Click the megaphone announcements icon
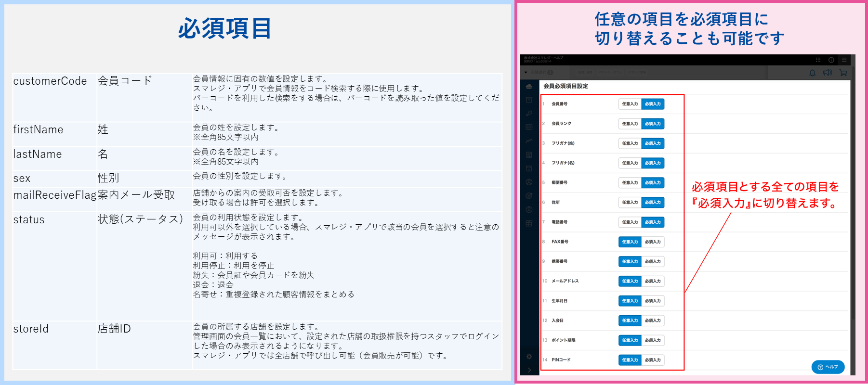 pyautogui.click(x=828, y=73)
